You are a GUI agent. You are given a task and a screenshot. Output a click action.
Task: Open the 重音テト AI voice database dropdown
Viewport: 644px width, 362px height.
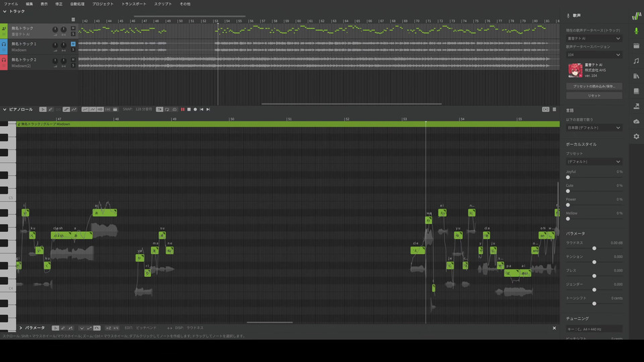point(594,39)
